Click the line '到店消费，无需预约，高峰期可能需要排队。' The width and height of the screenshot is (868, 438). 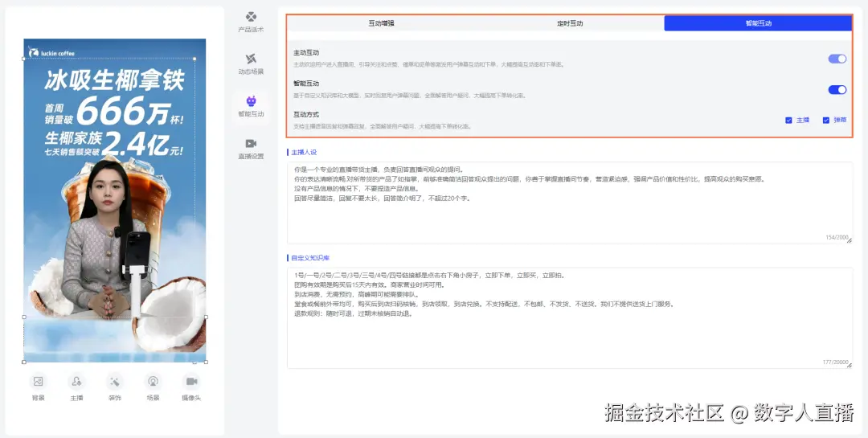click(x=357, y=295)
